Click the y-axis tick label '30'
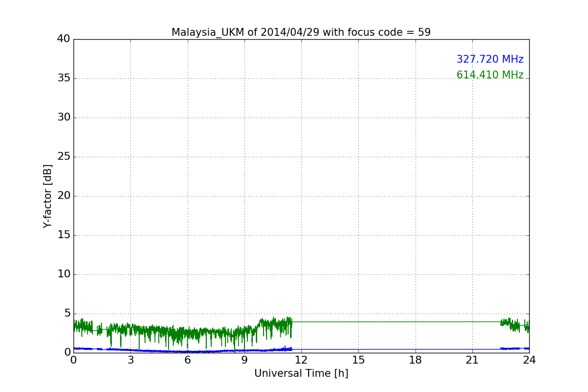588x392 pixels. tap(64, 118)
